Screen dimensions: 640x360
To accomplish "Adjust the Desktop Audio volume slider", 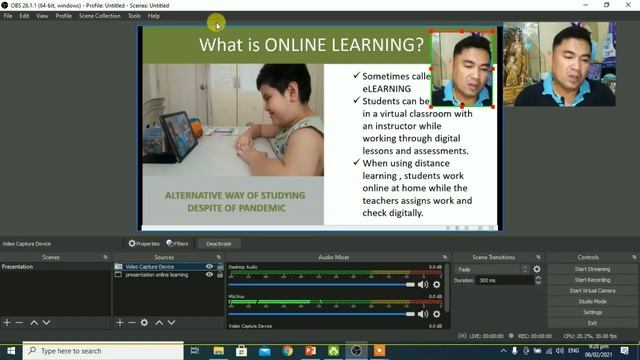I will (322, 284).
